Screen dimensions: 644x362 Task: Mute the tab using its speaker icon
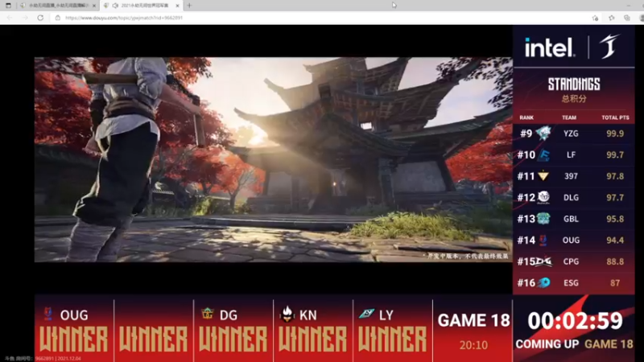pyautogui.click(x=115, y=6)
